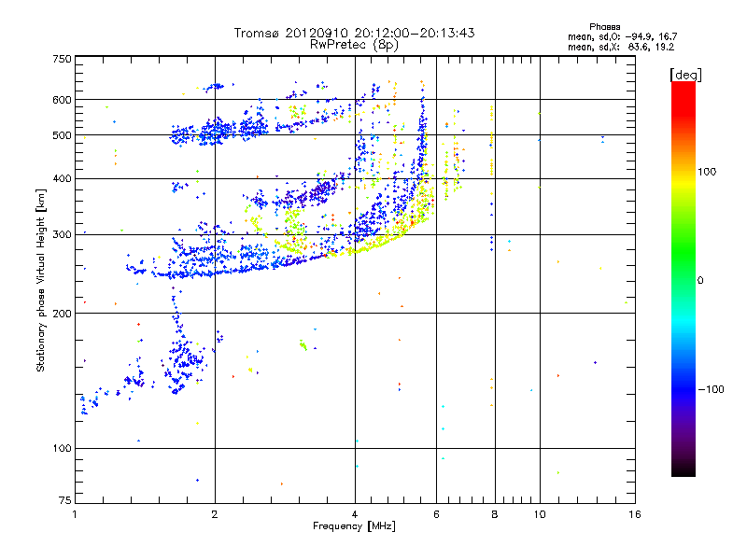Click the y-axis tick label '75'
The width and height of the screenshot is (747, 560).
pos(65,500)
